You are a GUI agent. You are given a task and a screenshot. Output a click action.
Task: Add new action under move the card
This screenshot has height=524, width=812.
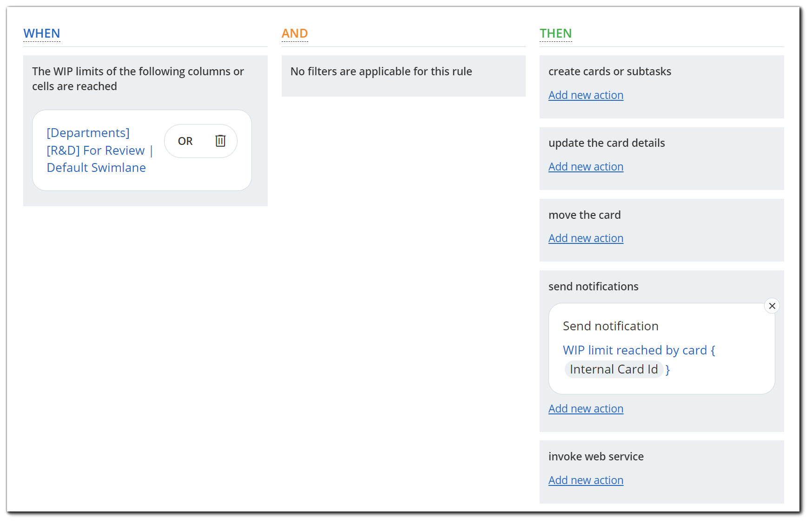click(x=586, y=238)
